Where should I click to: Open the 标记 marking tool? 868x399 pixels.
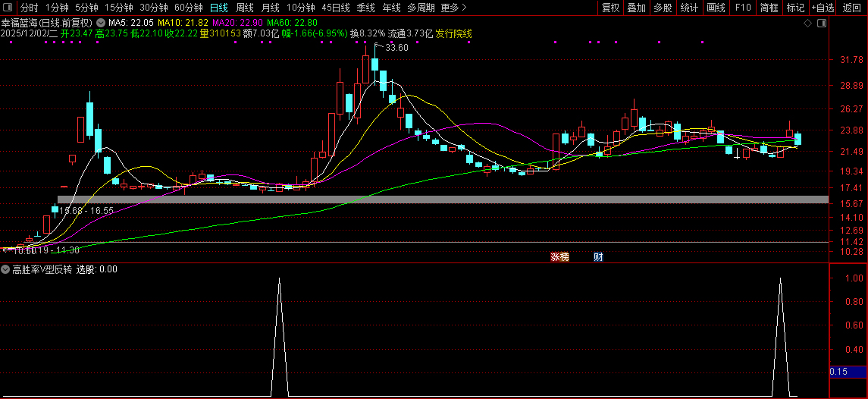coord(795,8)
